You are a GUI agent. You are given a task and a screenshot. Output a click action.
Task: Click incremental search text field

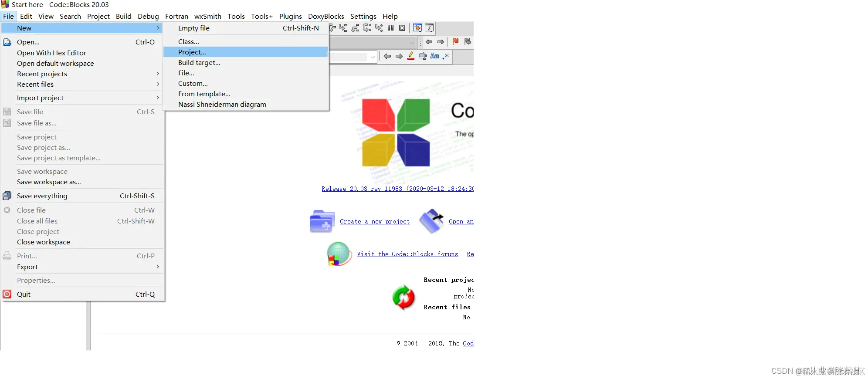349,57
